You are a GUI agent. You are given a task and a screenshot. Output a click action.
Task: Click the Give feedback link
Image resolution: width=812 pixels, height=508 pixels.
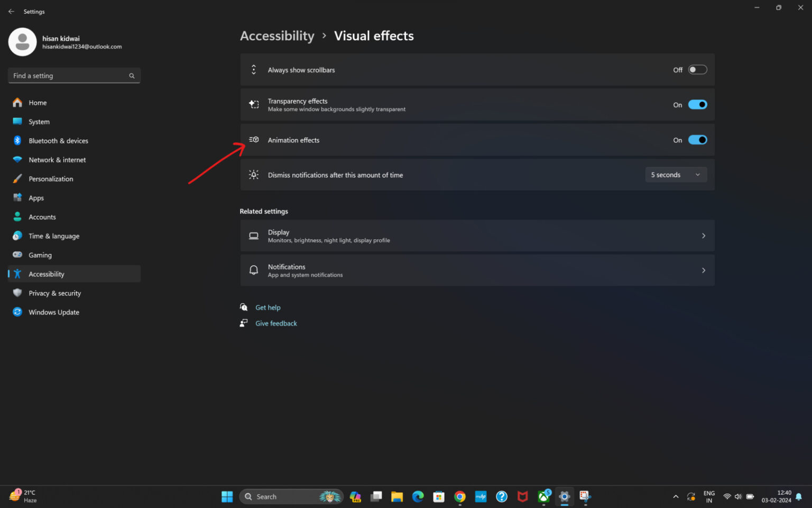pos(276,323)
